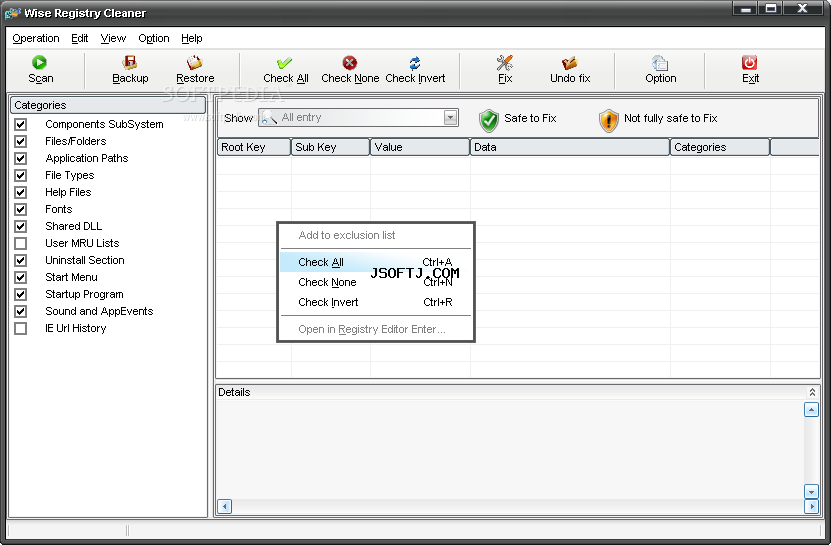The width and height of the screenshot is (831, 545).
Task: Click the Categories column header in results
Action: tap(720, 147)
